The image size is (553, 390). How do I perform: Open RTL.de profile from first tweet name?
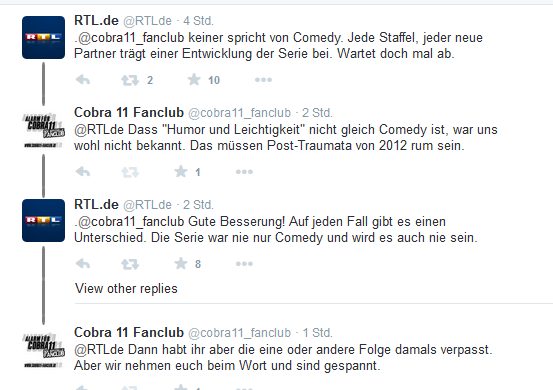[96, 20]
